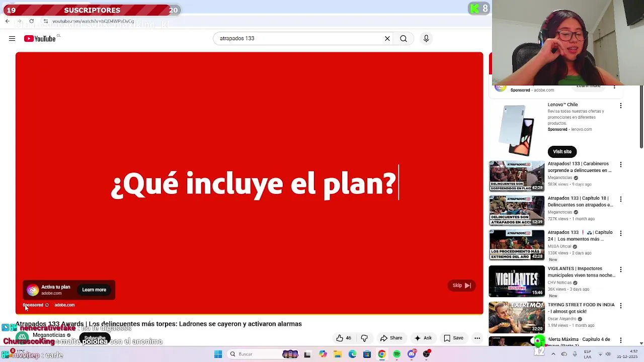Subscribe to the Meganoticias channel
This screenshot has width=644, height=362.
click(95, 338)
